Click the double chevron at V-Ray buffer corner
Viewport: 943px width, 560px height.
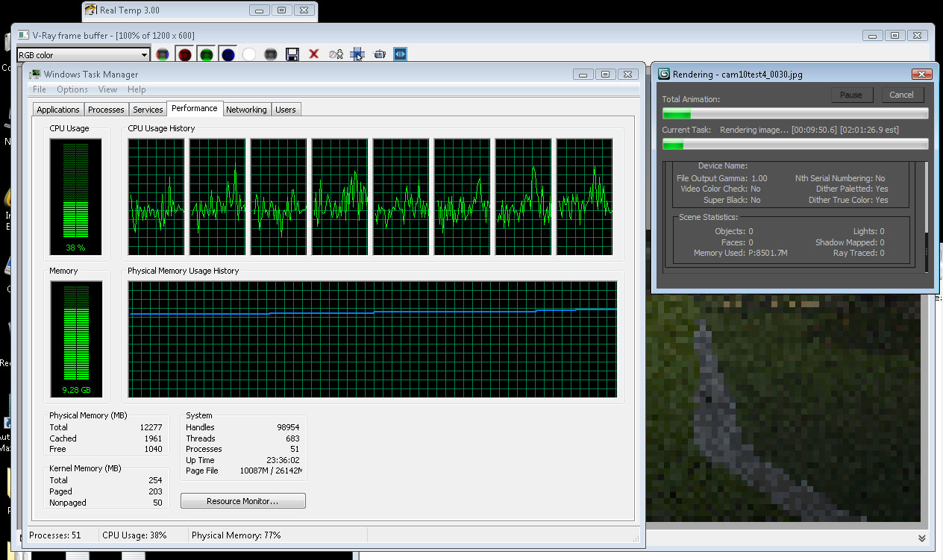(x=922, y=538)
